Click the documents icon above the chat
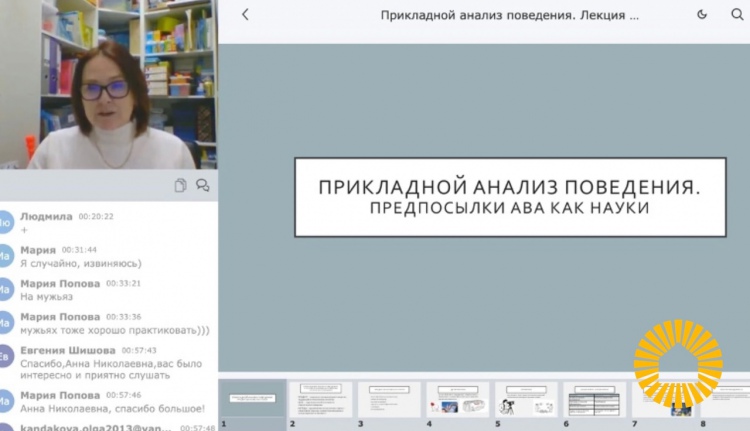The width and height of the screenshot is (750, 431). tap(180, 185)
